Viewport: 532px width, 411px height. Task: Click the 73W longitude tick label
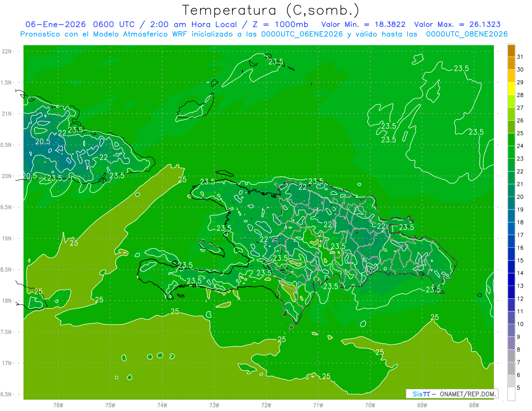coord(214,405)
